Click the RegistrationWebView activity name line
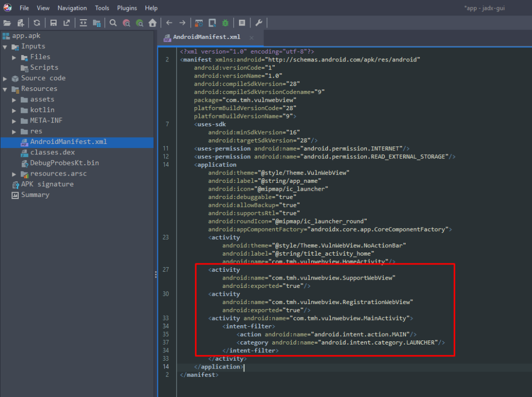This screenshot has height=397, width=532. coord(317,302)
